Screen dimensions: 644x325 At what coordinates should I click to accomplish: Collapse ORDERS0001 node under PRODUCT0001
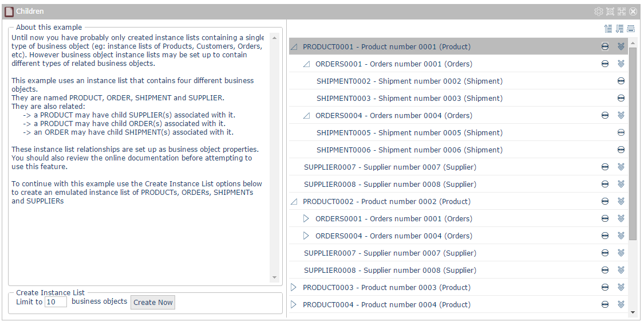coord(306,64)
